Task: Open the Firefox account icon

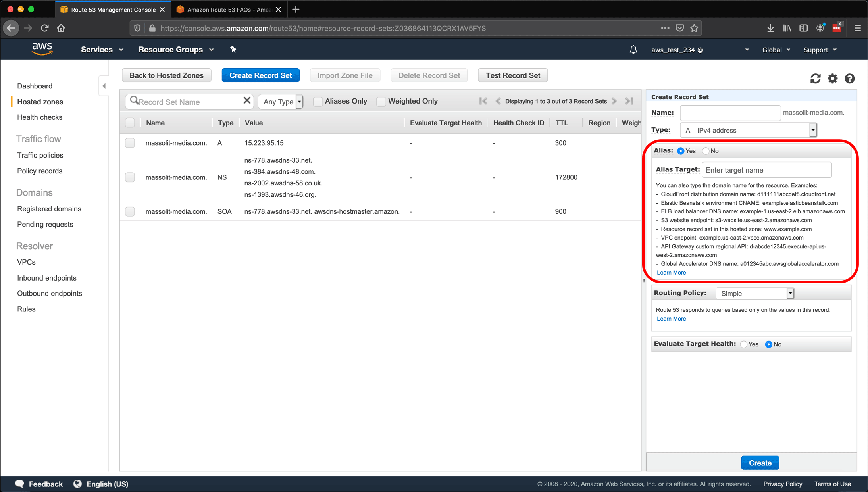Action: coord(820,28)
